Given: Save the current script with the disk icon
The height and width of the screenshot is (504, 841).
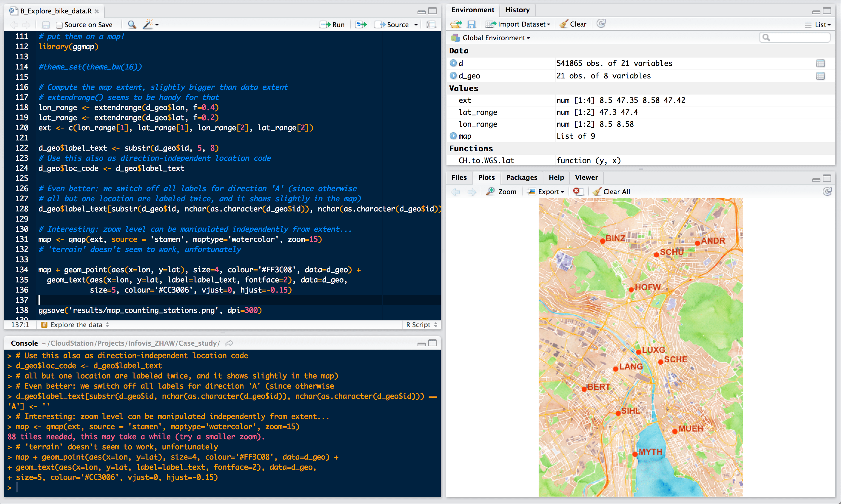Looking at the screenshot, I should tap(46, 25).
